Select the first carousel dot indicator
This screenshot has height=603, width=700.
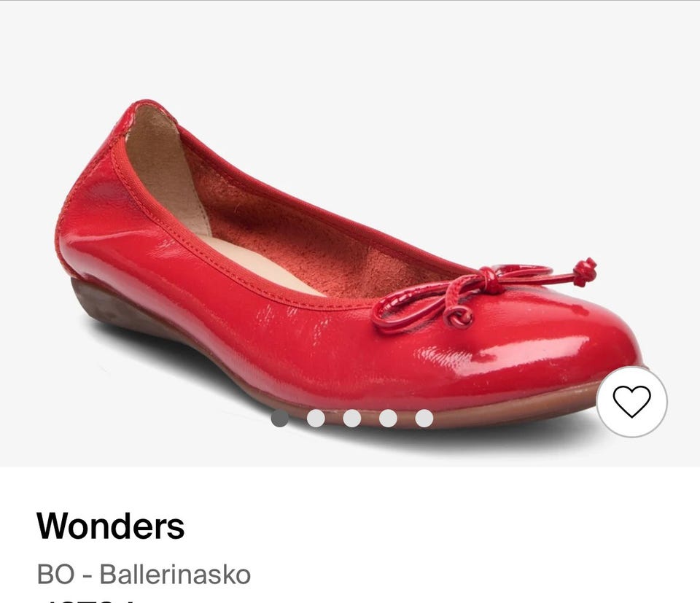coord(280,419)
